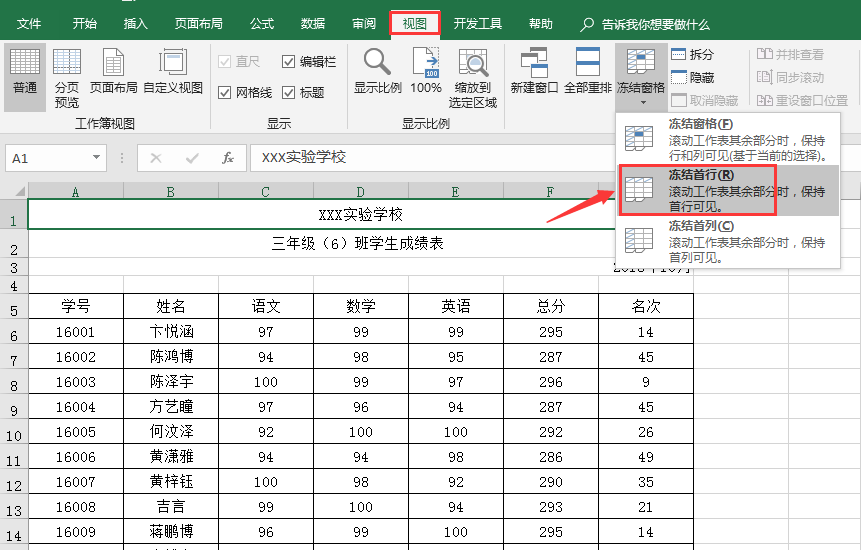This screenshot has width=861, height=550.
Task: Select column D header
Action: [360, 192]
